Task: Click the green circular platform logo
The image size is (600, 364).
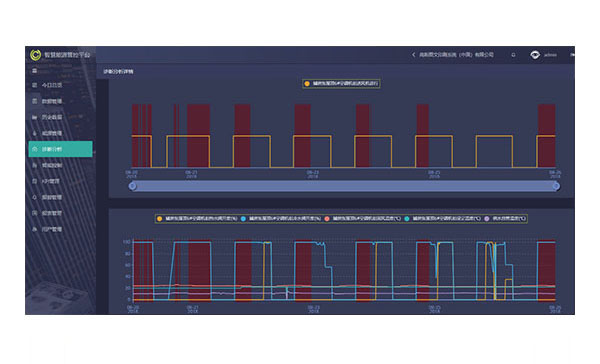Action: 35,55
